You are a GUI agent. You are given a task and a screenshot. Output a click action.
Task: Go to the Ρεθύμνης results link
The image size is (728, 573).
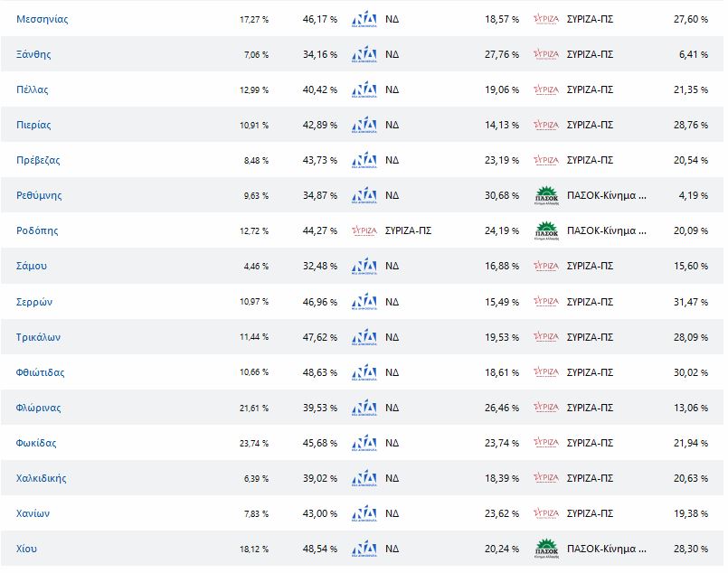tap(39, 195)
